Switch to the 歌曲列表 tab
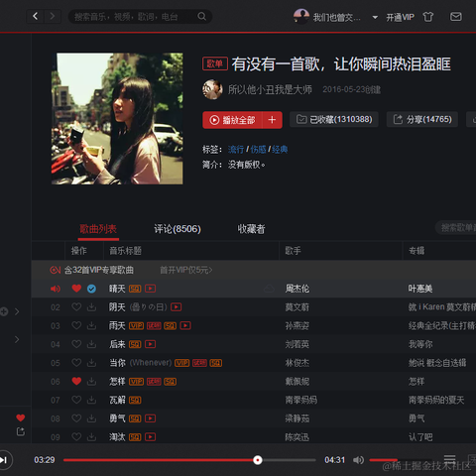The width and height of the screenshot is (476, 476). click(x=98, y=229)
